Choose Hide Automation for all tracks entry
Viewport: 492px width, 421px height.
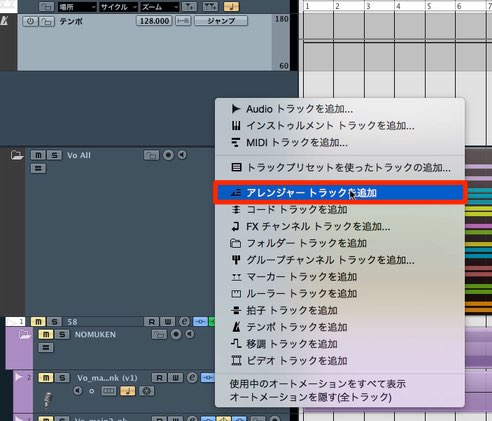coord(340,397)
